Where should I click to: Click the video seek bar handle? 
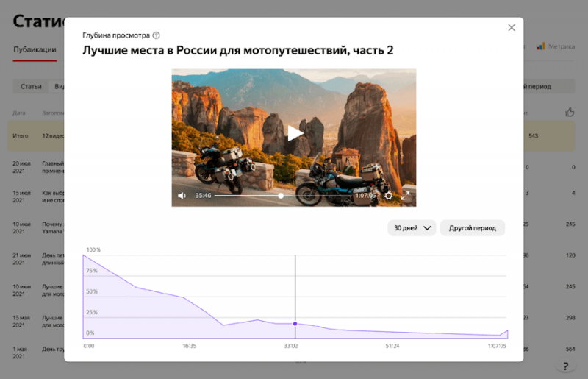[282, 196]
